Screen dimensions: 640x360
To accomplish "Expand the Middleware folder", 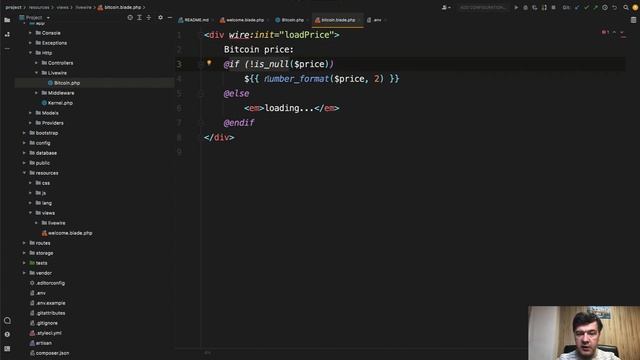I will pyautogui.click(x=36, y=93).
